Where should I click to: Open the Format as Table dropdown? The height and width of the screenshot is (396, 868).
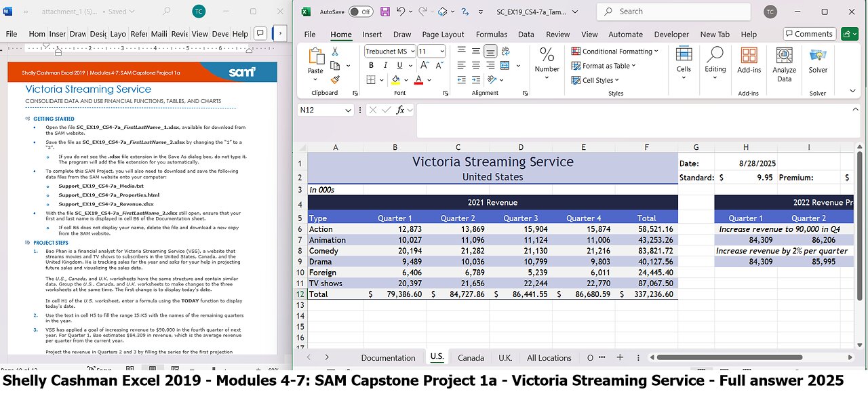pyautogui.click(x=604, y=66)
